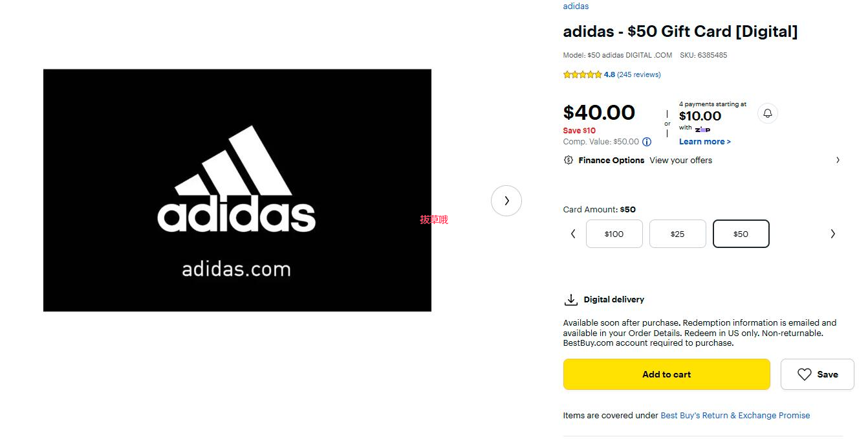Viewport: 868px width, 439px height.
Task: Click the star rating icons
Action: click(x=582, y=74)
